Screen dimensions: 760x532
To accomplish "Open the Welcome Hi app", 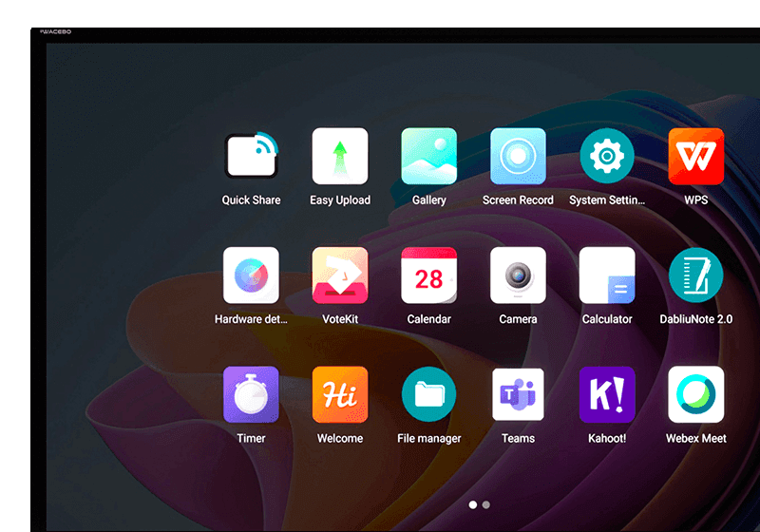I will tap(340, 394).
